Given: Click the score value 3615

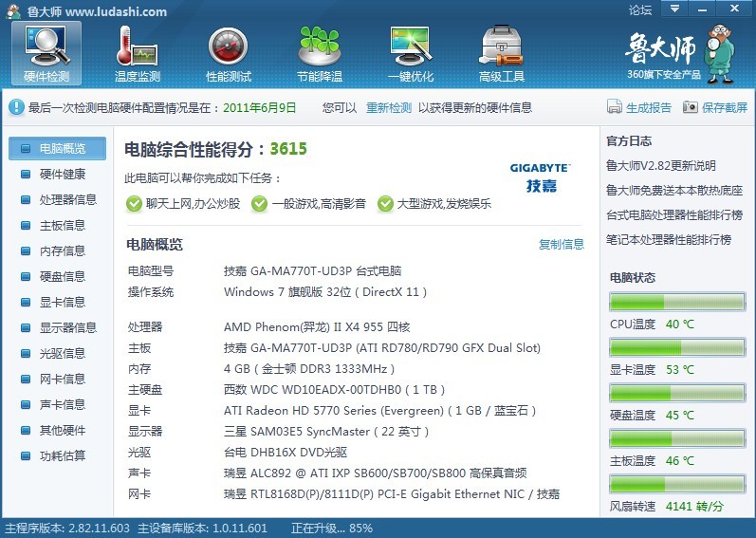Looking at the screenshot, I should (x=288, y=148).
